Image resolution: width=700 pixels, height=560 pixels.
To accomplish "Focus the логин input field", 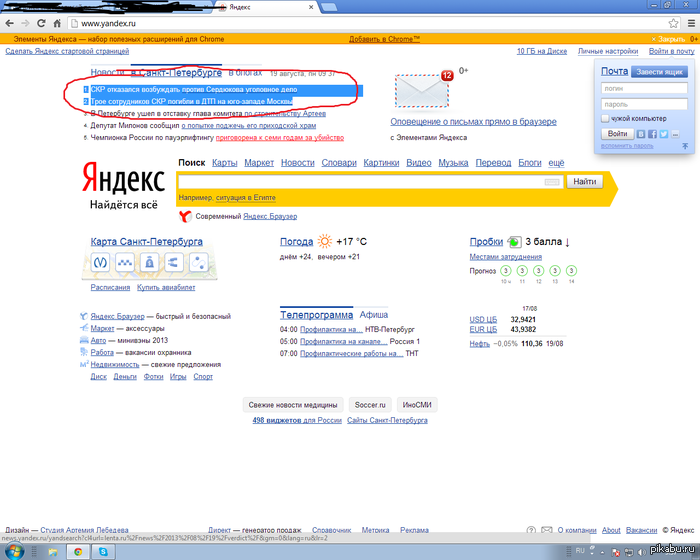I will point(644,88).
